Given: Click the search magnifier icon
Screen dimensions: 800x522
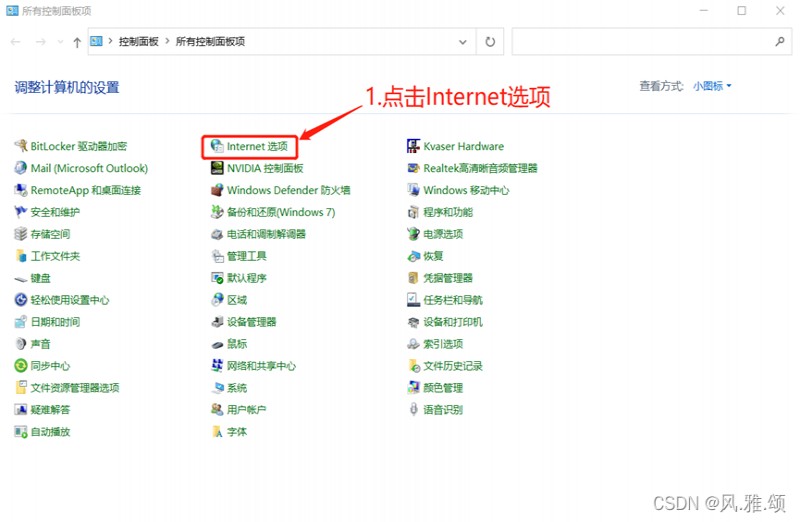Looking at the screenshot, I should click(780, 42).
